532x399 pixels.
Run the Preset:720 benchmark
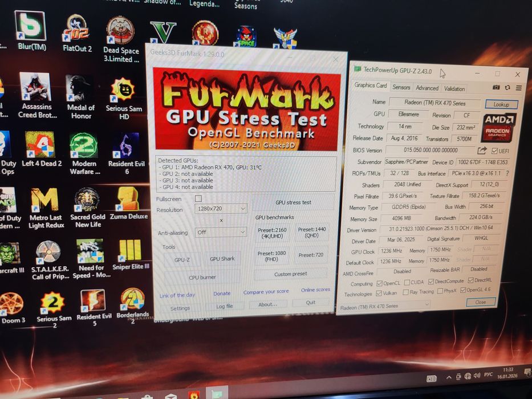tap(311, 255)
